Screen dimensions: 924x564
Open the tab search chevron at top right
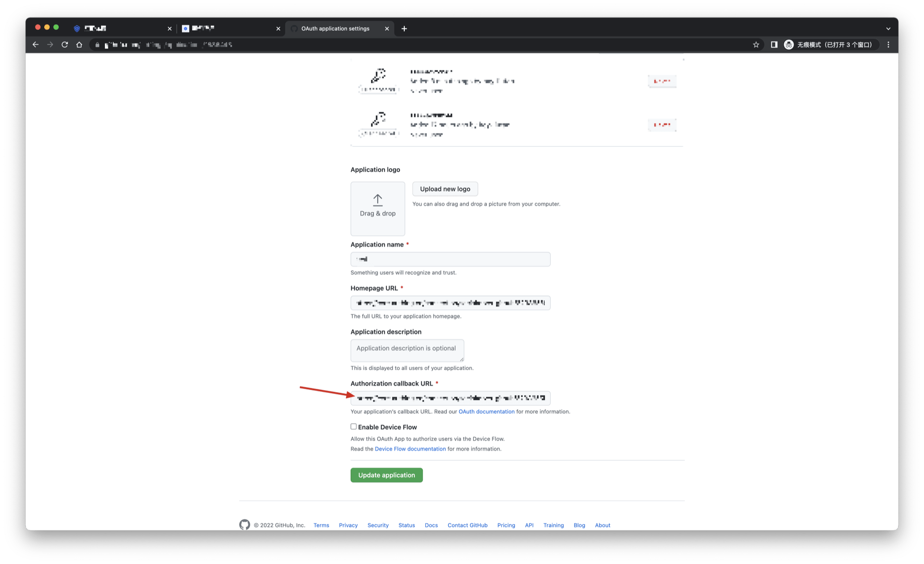[888, 28]
